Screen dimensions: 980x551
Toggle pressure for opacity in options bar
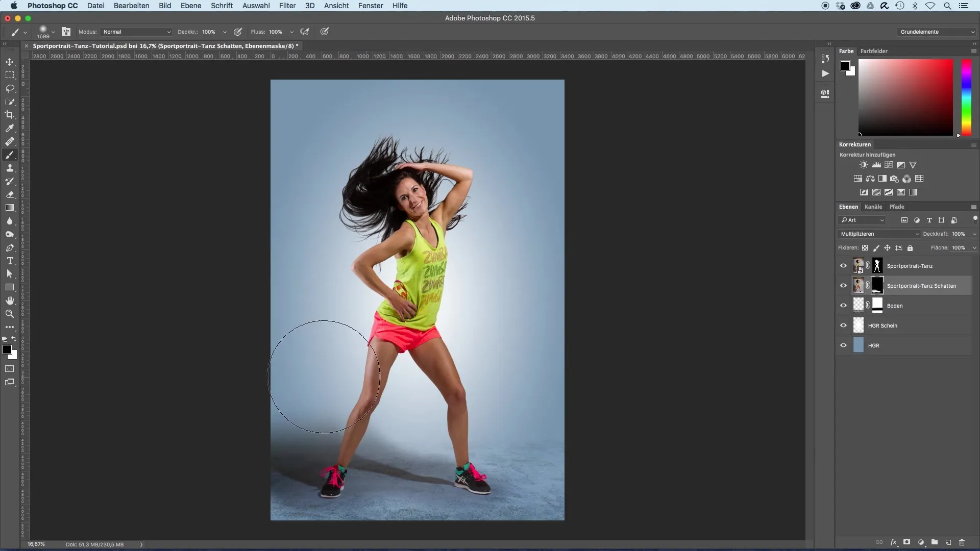point(238,32)
